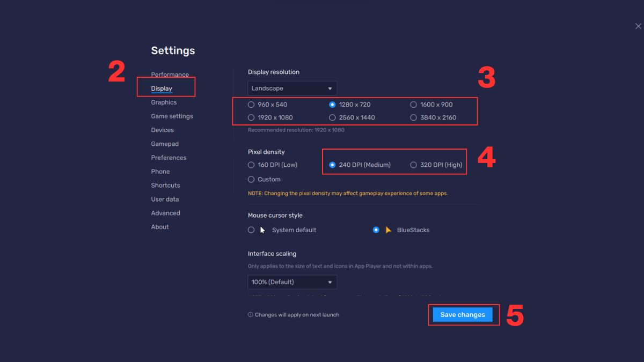644x362 pixels.
Task: Open the Landscape orientation dropdown
Action: 292,88
